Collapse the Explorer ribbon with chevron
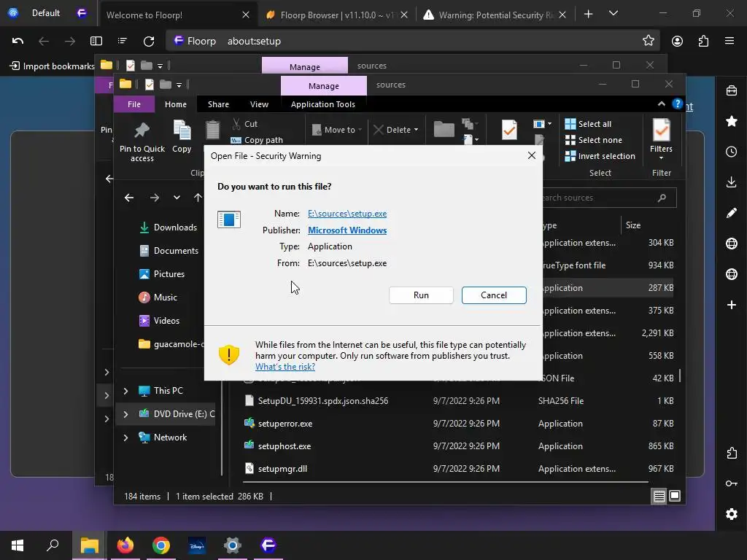This screenshot has width=747, height=560. click(661, 104)
